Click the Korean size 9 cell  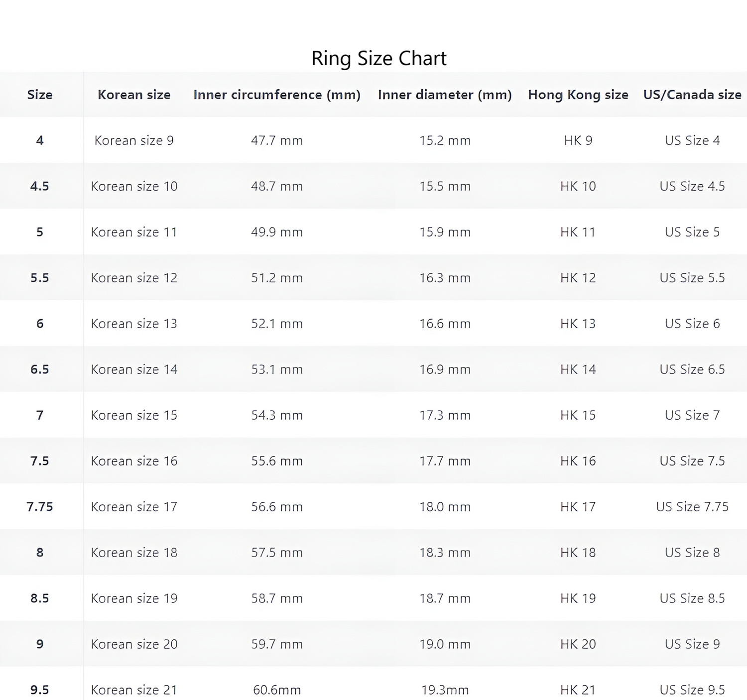134,140
